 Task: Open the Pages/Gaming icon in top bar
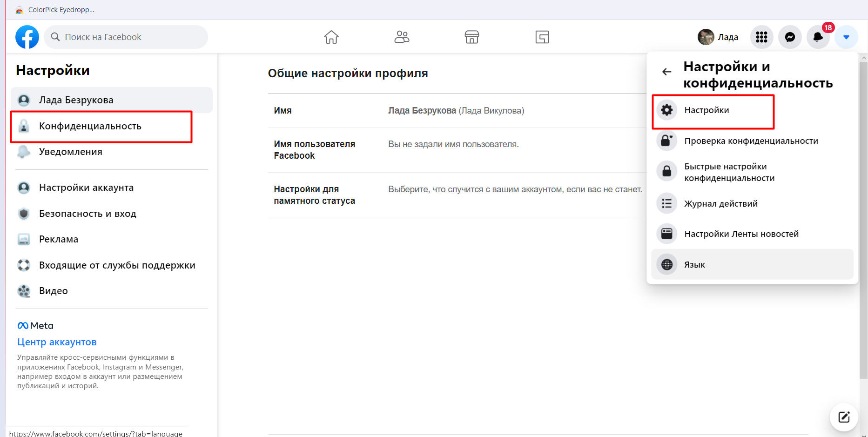[542, 37]
